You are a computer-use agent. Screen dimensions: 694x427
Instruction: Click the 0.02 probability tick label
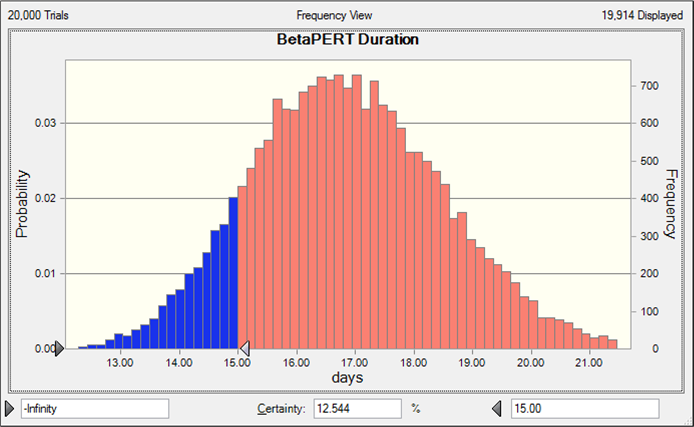coord(46,198)
